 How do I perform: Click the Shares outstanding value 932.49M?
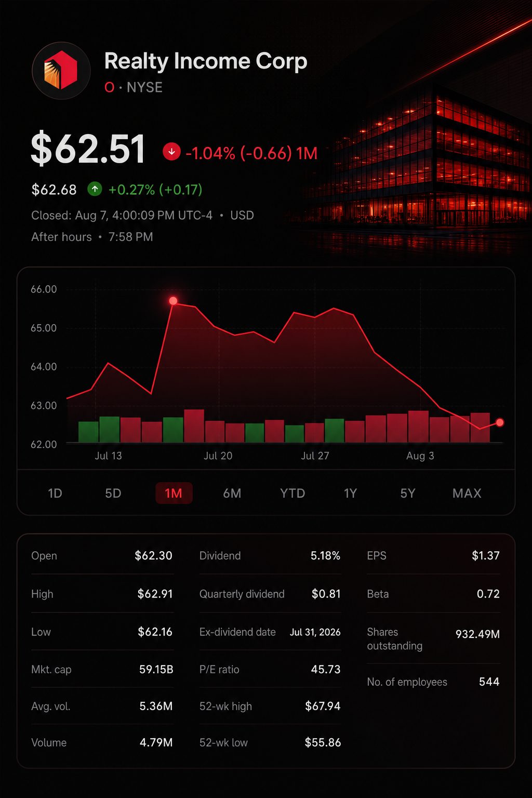477,634
